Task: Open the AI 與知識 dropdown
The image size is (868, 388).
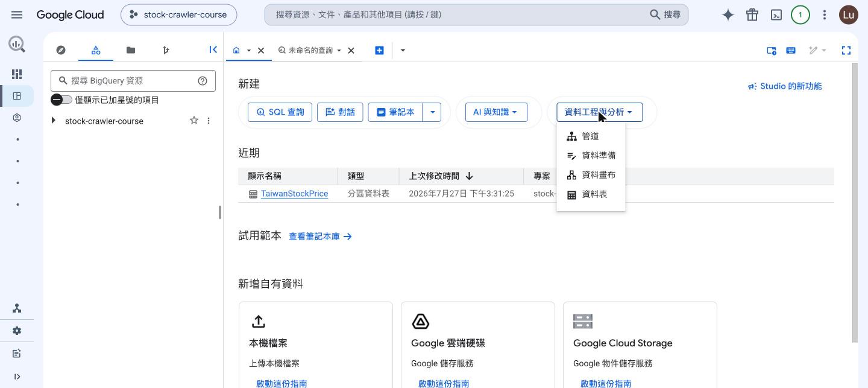Action: pos(496,112)
